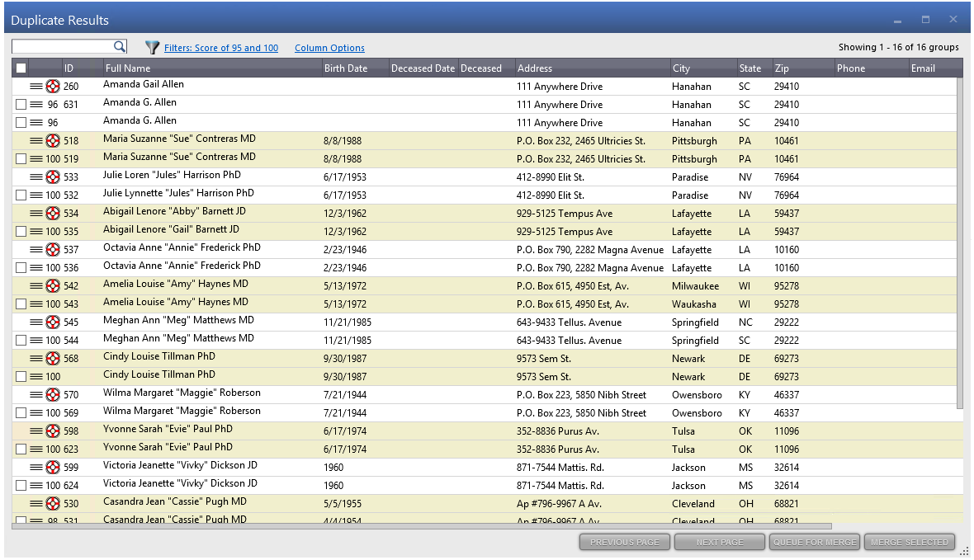Screen dimensions: 974x560
Task: Check the box for ID 536 Octavia Frederick
Action: pos(21,267)
